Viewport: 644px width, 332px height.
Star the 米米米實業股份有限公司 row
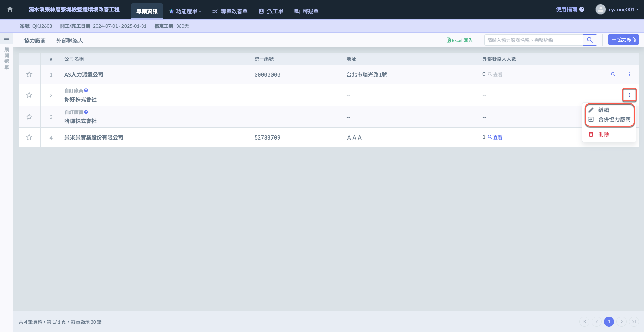click(x=29, y=137)
